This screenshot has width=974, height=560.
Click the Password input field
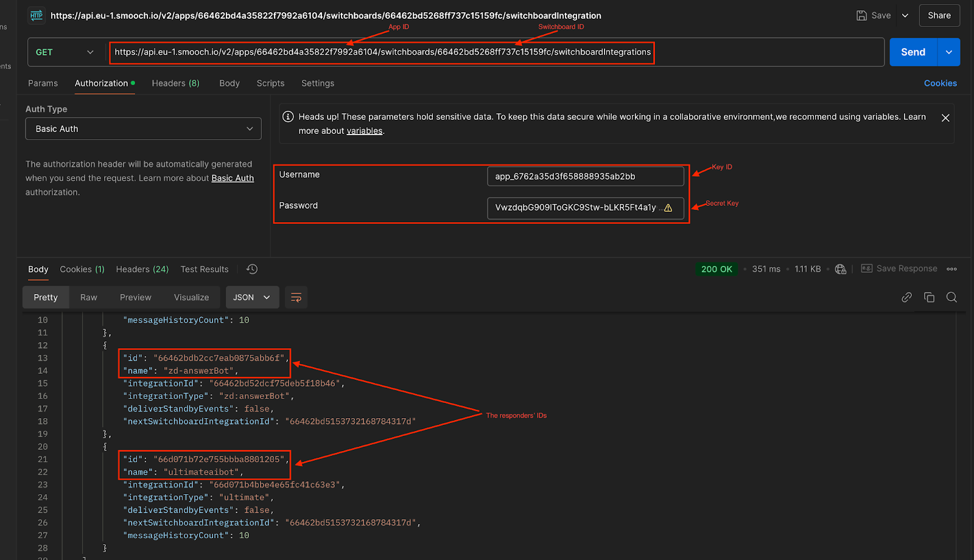(x=586, y=208)
